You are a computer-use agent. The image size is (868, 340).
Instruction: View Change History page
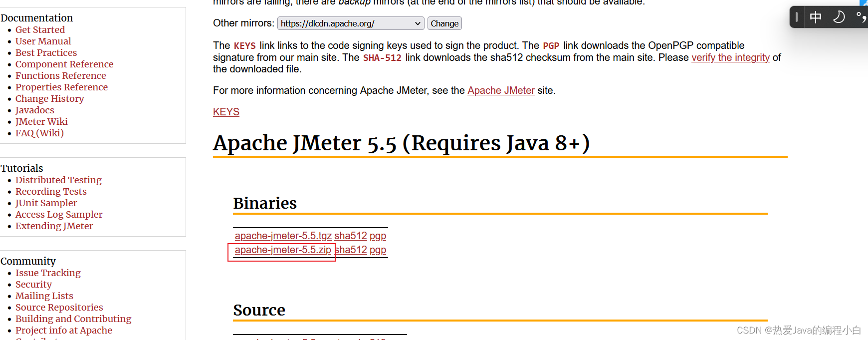coord(49,99)
